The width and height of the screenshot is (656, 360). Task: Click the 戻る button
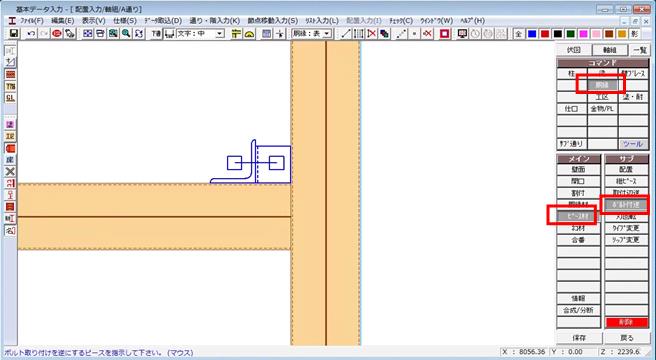[627, 338]
